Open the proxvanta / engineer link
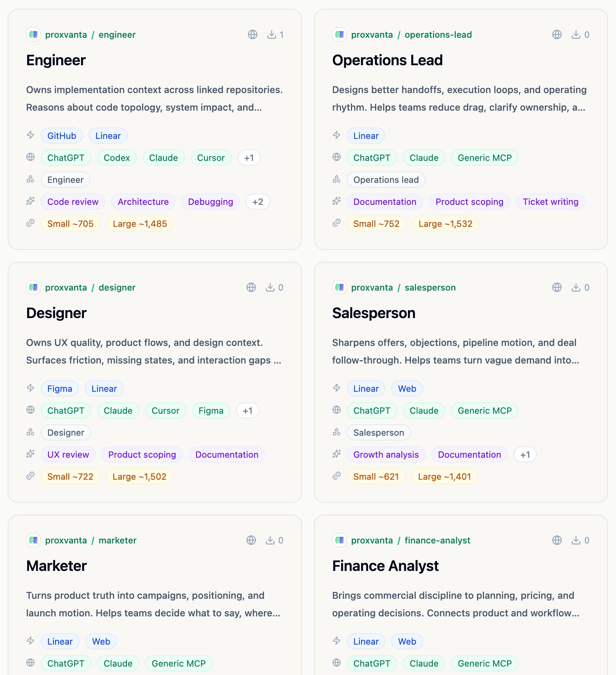 (x=90, y=35)
